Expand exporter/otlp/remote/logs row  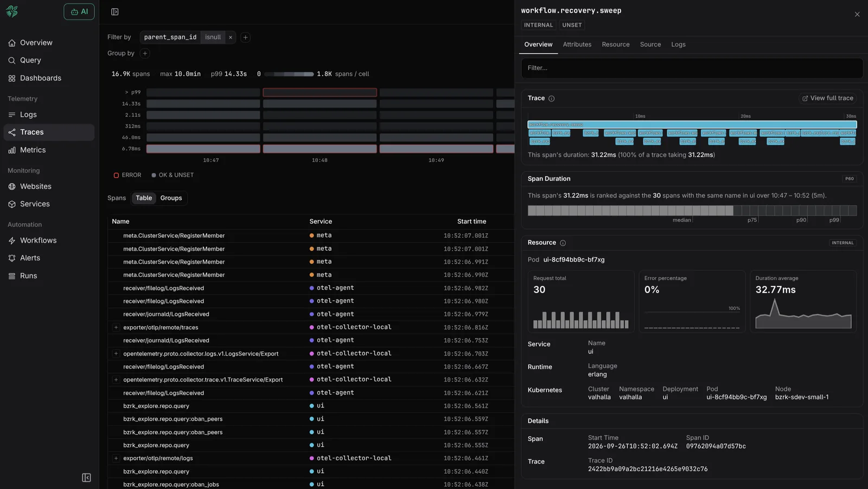click(x=116, y=458)
